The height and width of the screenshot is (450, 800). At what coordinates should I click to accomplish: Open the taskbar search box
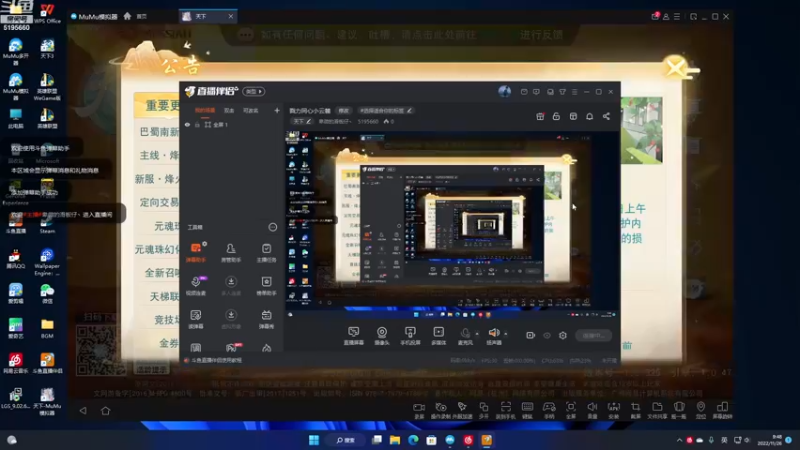(x=345, y=440)
